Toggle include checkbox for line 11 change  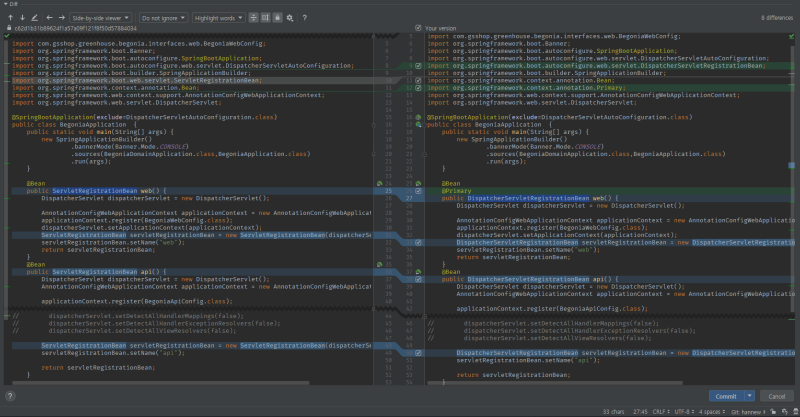coord(418,81)
